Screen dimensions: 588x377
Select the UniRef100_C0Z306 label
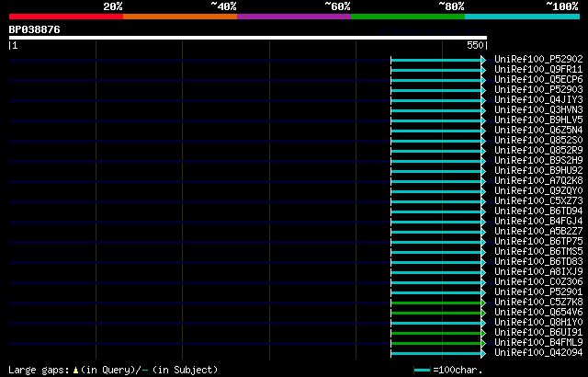[x=538, y=281]
